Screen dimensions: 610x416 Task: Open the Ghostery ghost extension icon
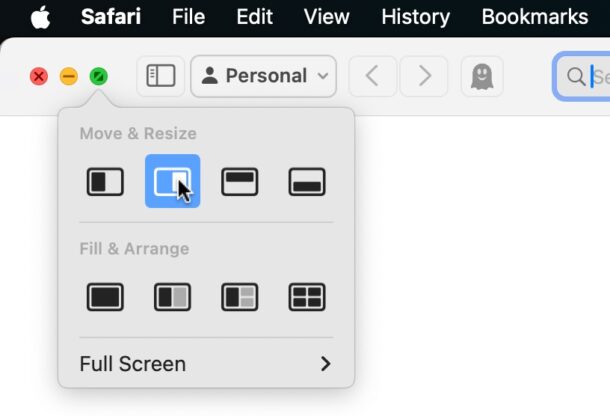481,76
